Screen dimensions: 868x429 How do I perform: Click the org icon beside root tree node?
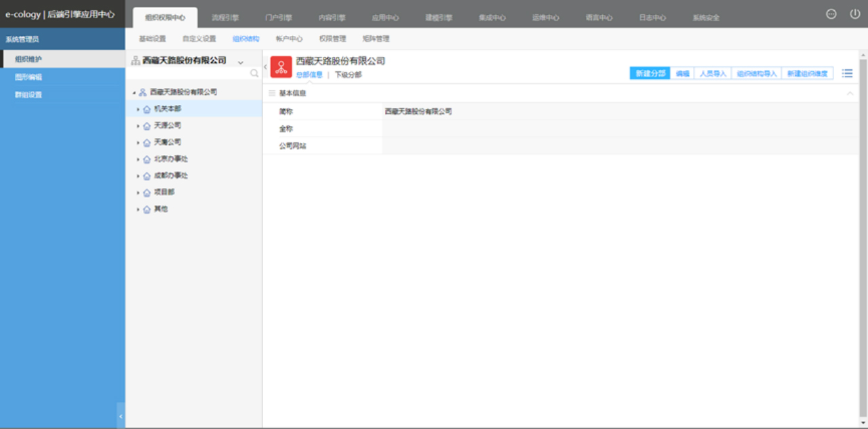[x=142, y=92]
